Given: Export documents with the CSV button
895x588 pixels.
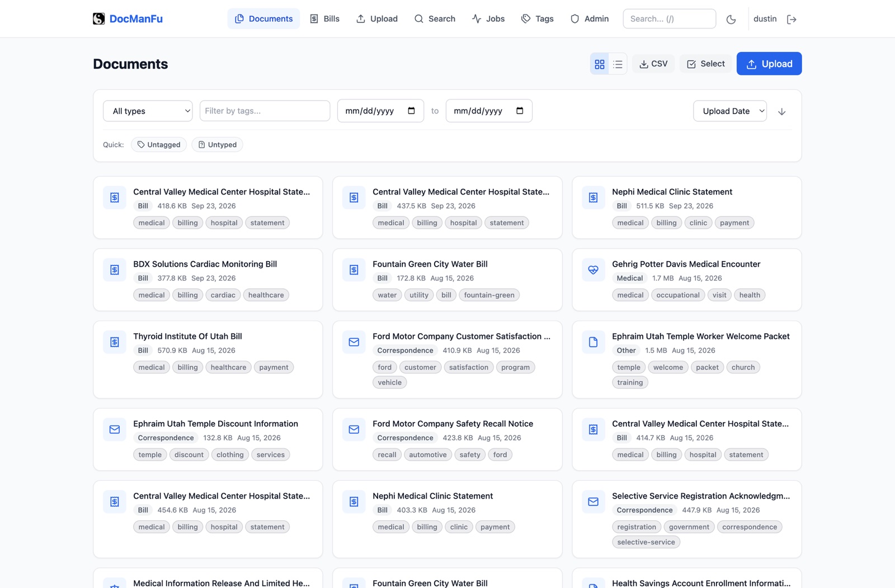Looking at the screenshot, I should (653, 64).
